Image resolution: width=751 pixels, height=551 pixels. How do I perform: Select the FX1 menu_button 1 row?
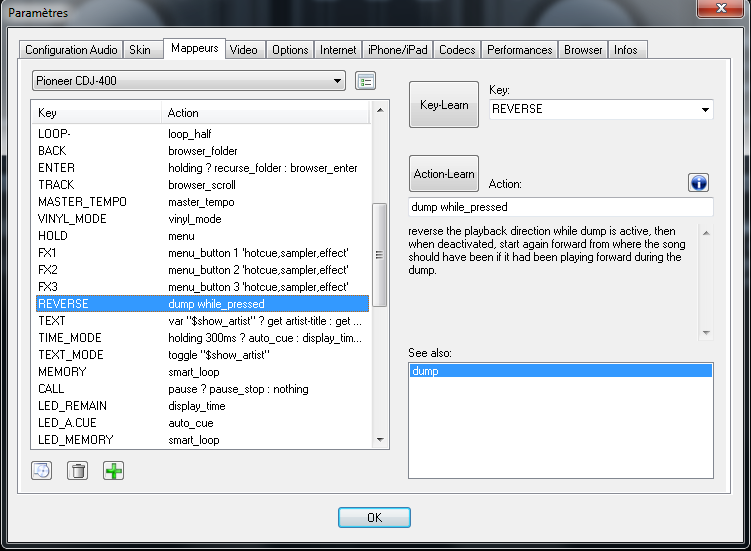[x=202, y=253]
